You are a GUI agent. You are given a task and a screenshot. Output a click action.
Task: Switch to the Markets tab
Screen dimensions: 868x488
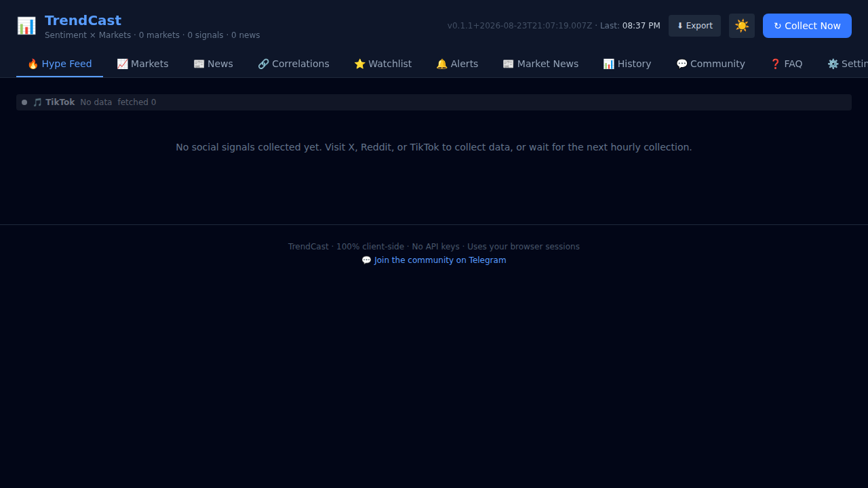[142, 64]
